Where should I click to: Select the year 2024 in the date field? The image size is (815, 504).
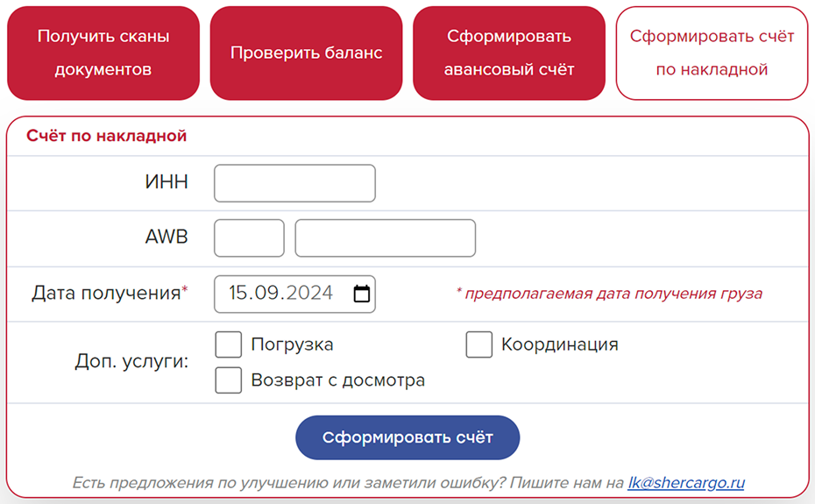308,294
